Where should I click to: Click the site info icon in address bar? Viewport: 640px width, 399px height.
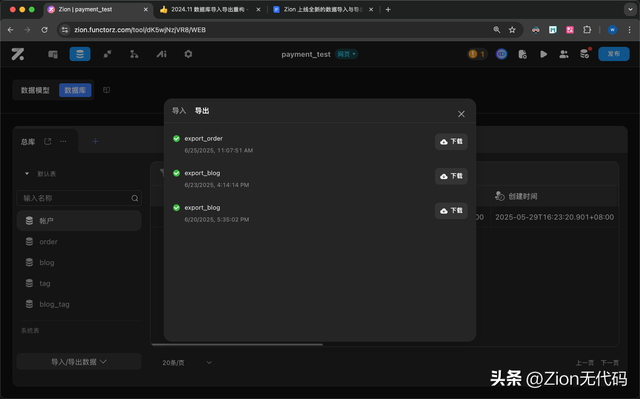pos(64,30)
